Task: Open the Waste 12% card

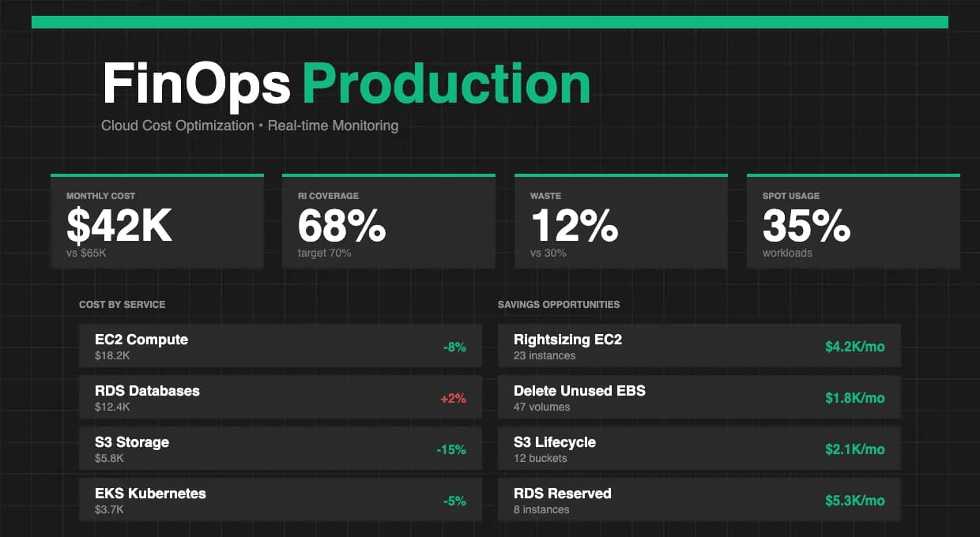Action: tap(621, 221)
